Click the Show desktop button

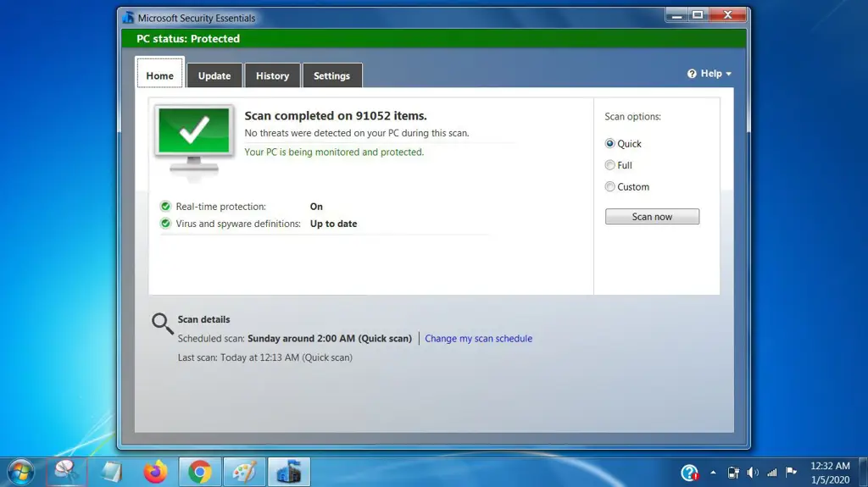tap(863, 472)
